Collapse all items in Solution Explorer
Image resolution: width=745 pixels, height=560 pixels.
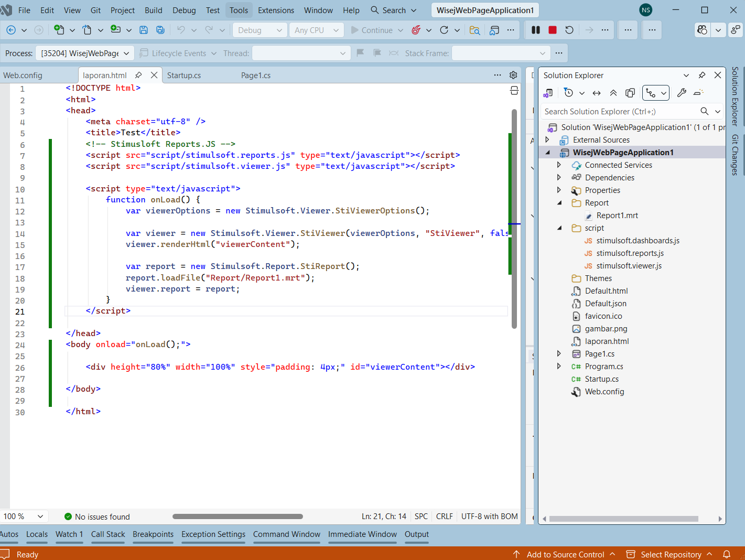pyautogui.click(x=613, y=93)
